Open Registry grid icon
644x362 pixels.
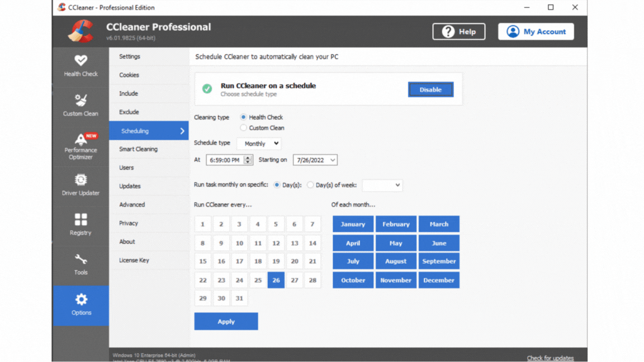coord(81,219)
